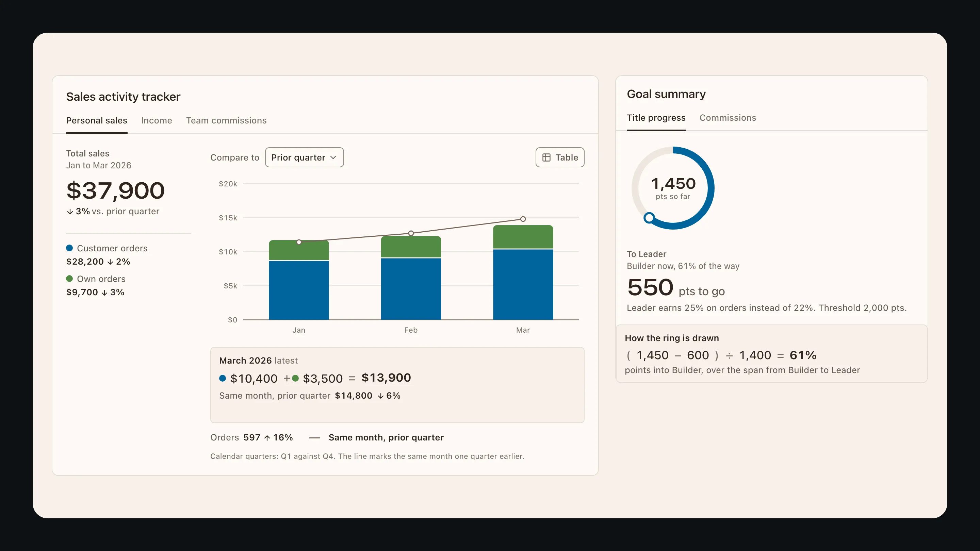Click the progress ring handle marker
This screenshot has width=980, height=551.
(649, 218)
